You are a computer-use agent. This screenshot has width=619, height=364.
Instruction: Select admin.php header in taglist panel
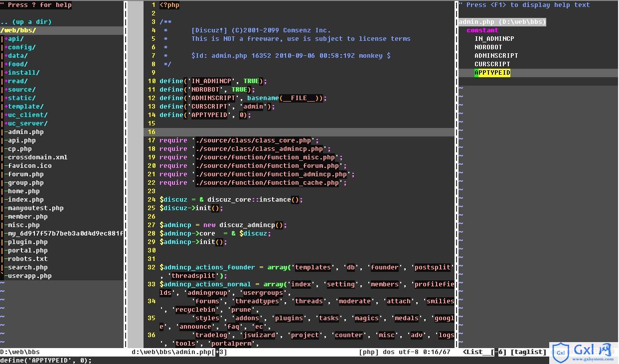coord(502,22)
